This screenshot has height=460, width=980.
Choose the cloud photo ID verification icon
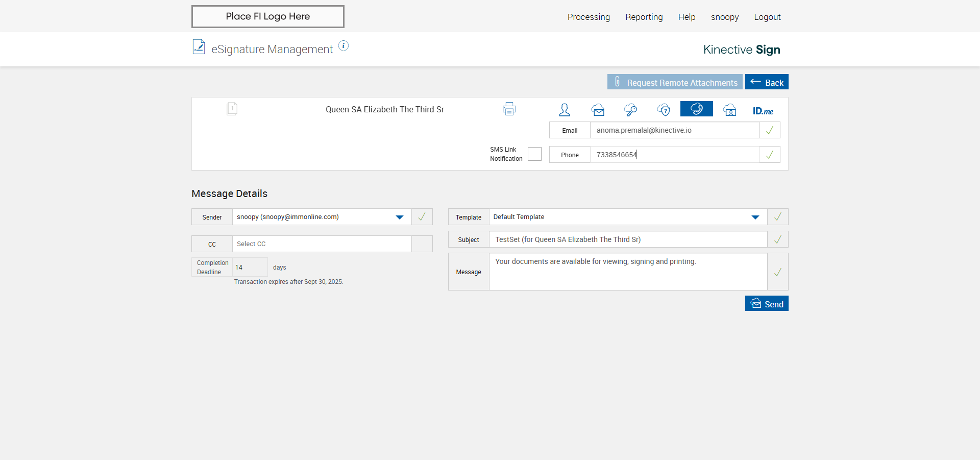click(730, 110)
